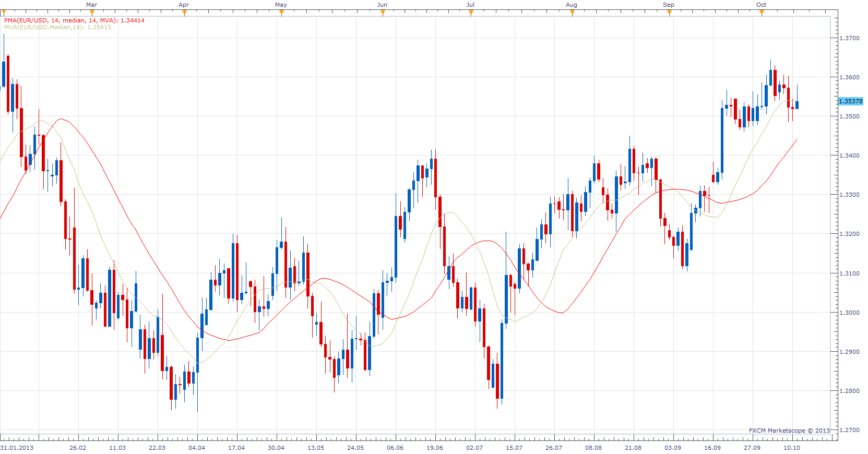
Task: Click the 03.09 date label
Action: click(673, 448)
